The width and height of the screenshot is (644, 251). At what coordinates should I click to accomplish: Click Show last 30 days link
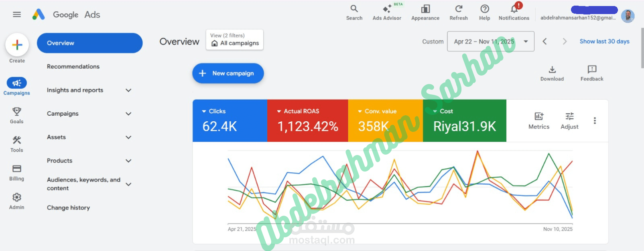tap(605, 41)
